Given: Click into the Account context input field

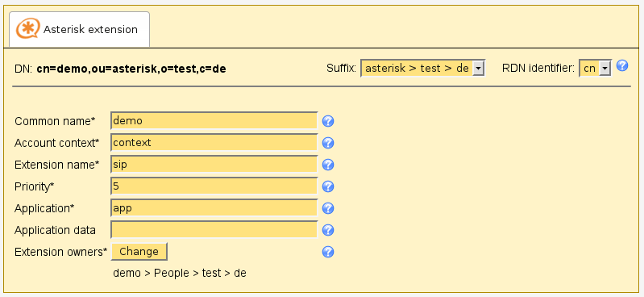Looking at the screenshot, I should 214,142.
